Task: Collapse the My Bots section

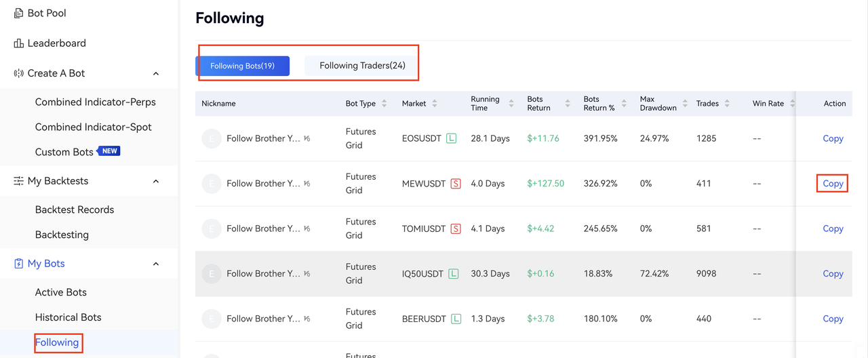Action: click(x=156, y=264)
